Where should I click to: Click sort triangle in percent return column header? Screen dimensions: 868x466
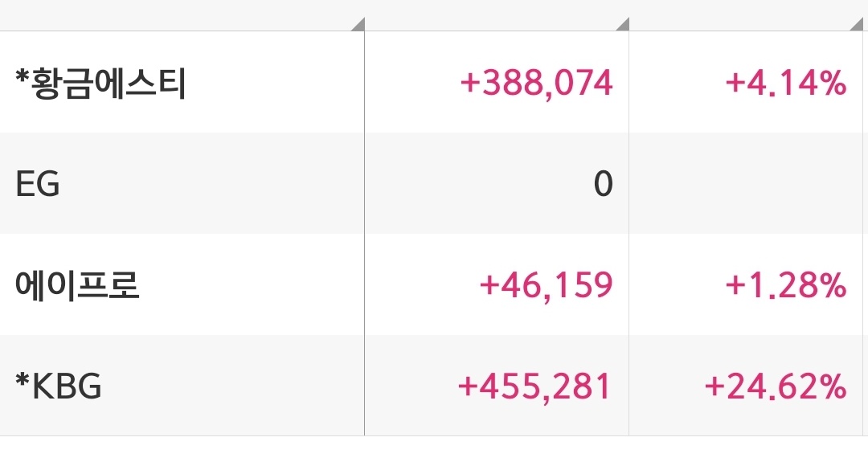[858, 25]
